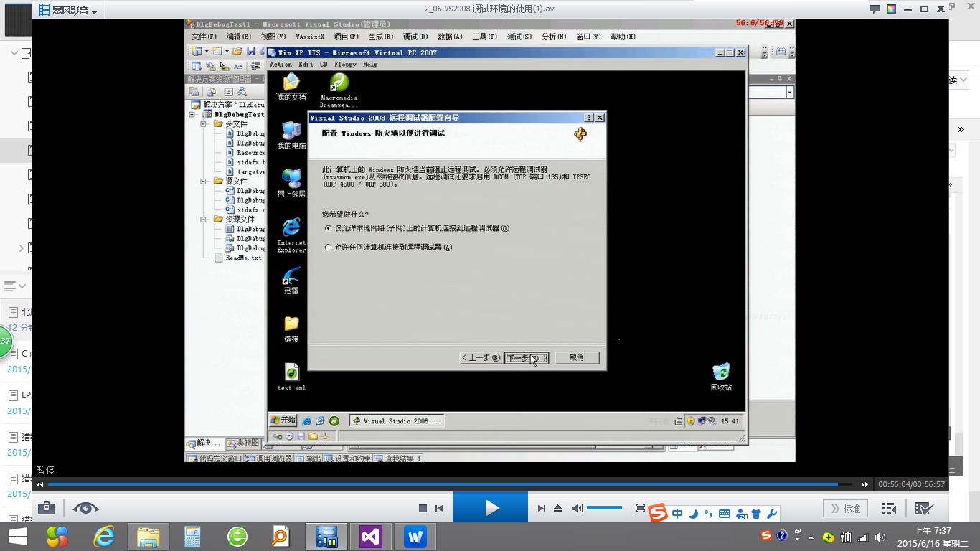Open Visual Studio 工具(T) menu
The height and width of the screenshot is (551, 980).
pos(484,37)
